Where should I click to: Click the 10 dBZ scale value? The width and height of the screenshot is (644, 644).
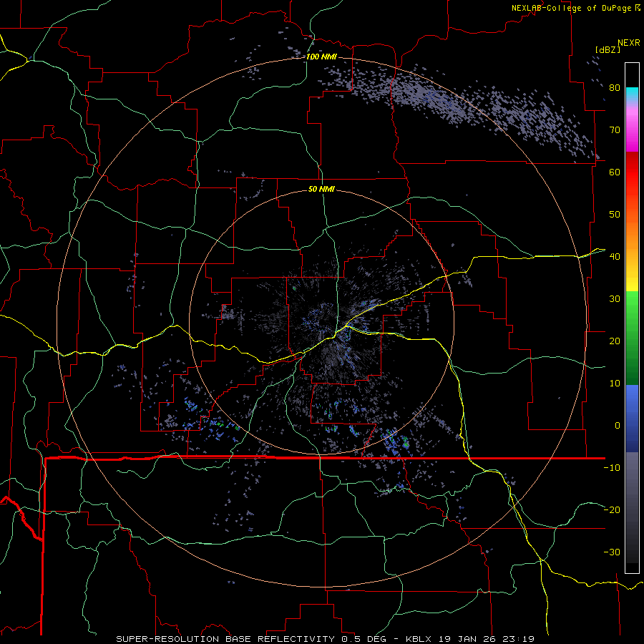click(x=615, y=384)
